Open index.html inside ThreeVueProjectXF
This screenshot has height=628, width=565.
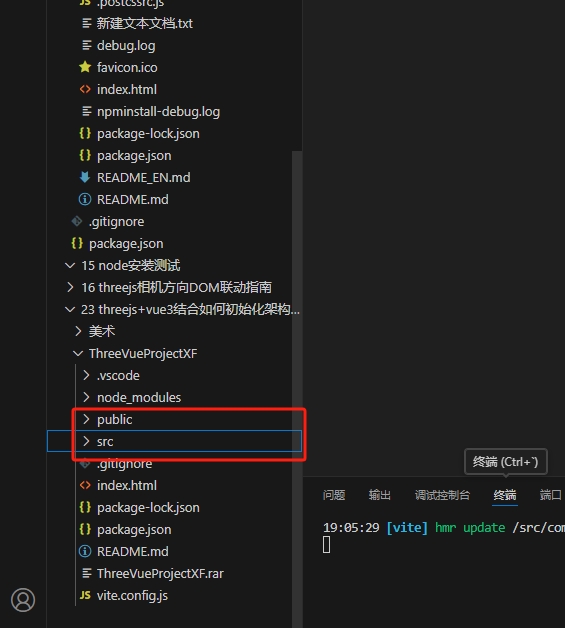(x=127, y=485)
